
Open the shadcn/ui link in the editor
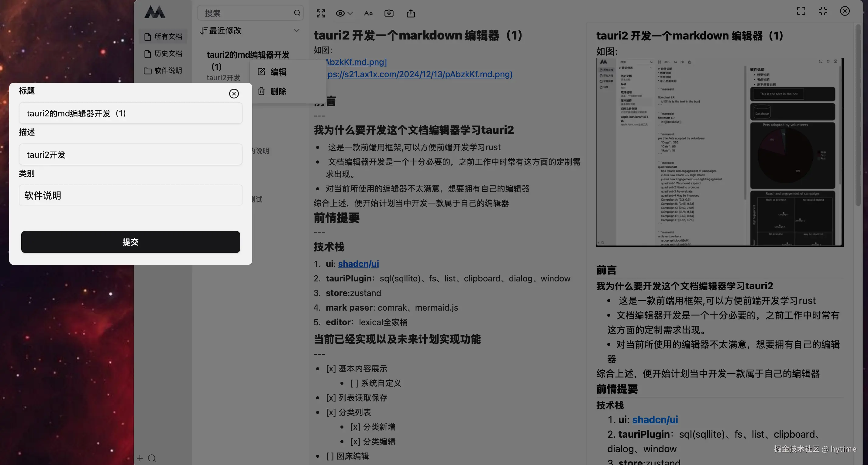tap(358, 264)
